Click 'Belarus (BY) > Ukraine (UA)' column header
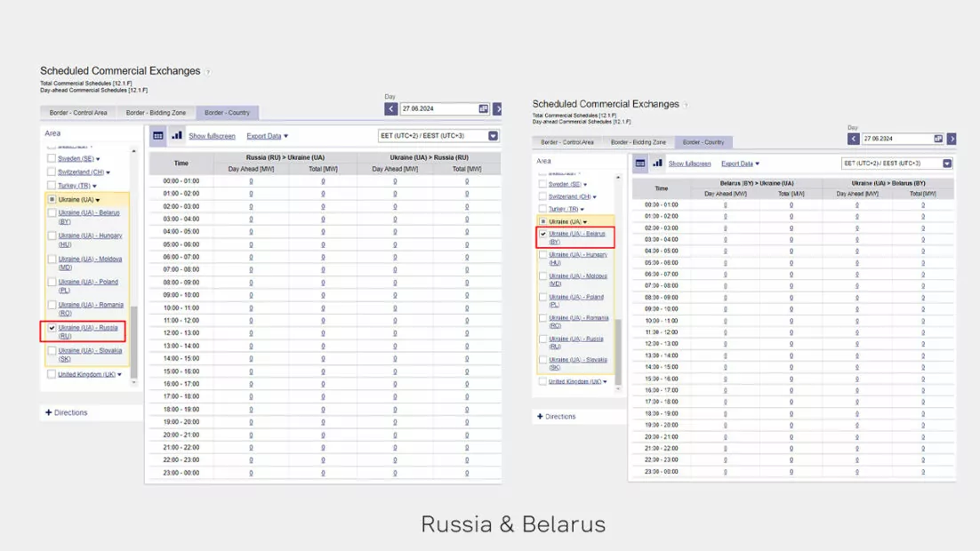The width and height of the screenshot is (980, 551). (757, 184)
